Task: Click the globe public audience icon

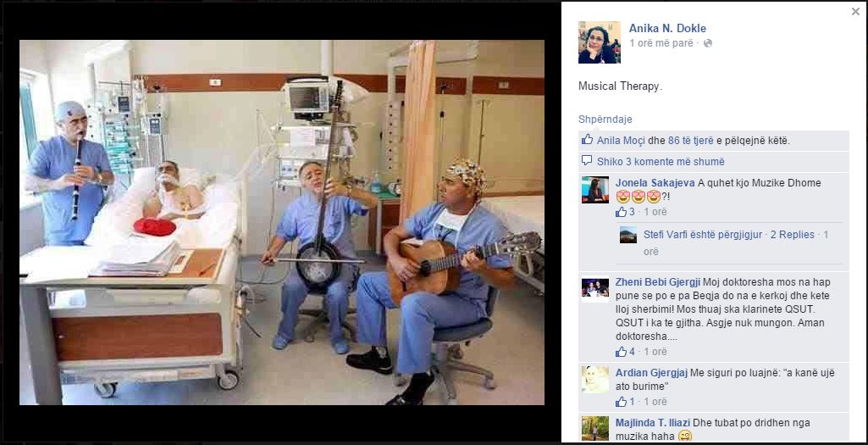Action: point(707,43)
